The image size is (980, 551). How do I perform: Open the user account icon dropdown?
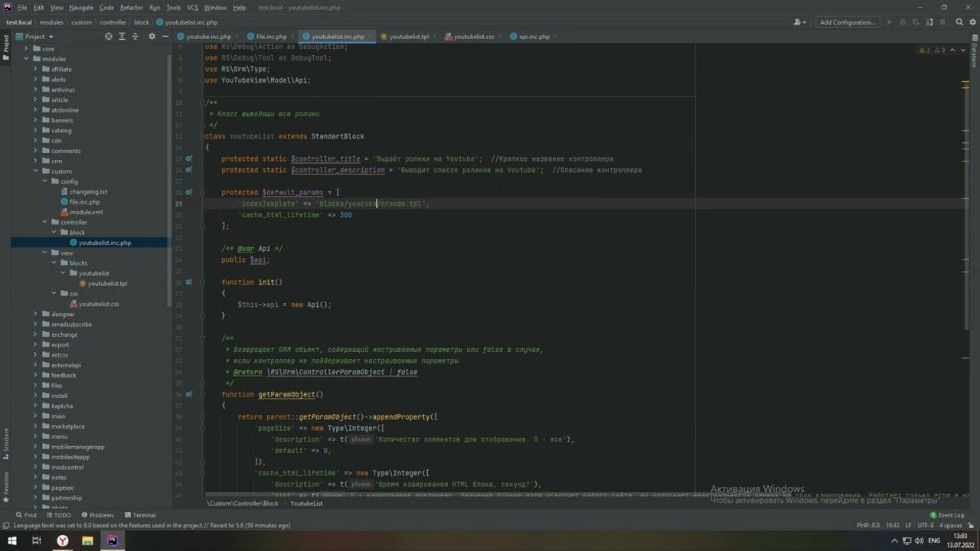pos(801,22)
